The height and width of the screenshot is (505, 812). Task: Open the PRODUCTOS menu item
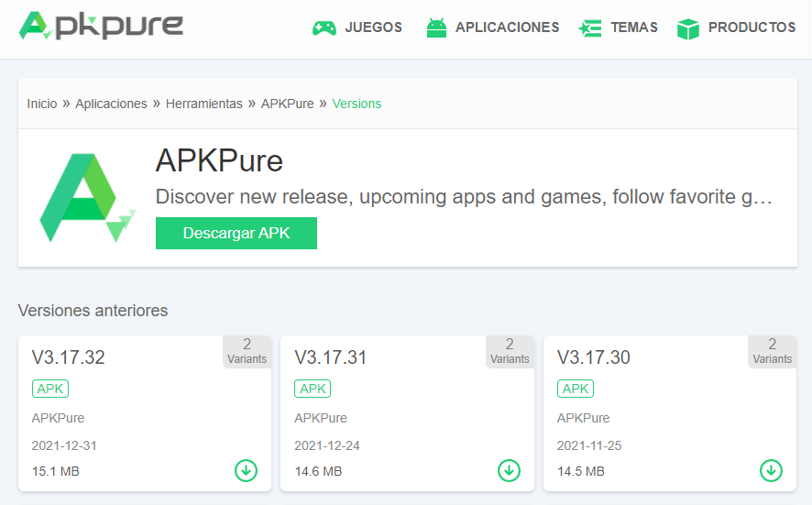pyautogui.click(x=752, y=27)
